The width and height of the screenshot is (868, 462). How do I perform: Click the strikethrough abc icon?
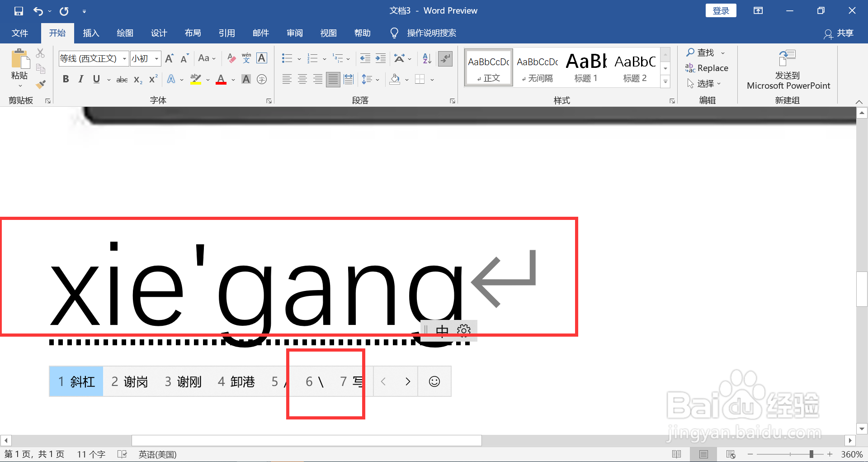tap(122, 80)
